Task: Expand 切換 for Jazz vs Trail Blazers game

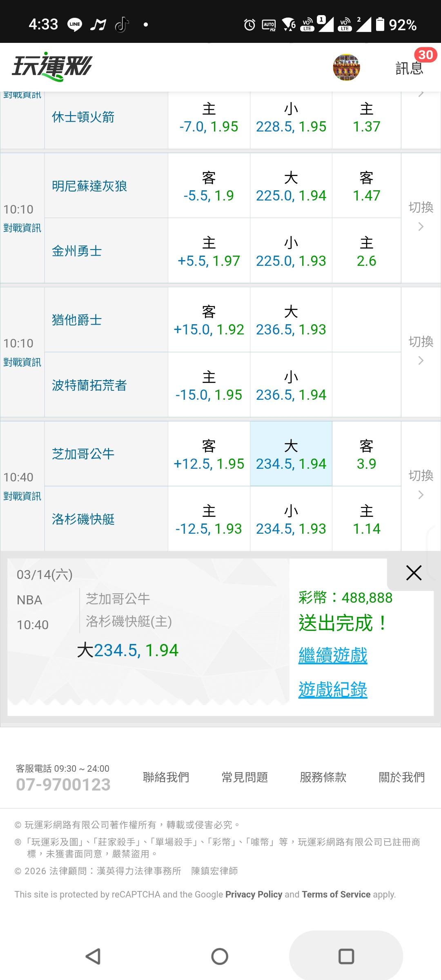Action: tap(421, 350)
